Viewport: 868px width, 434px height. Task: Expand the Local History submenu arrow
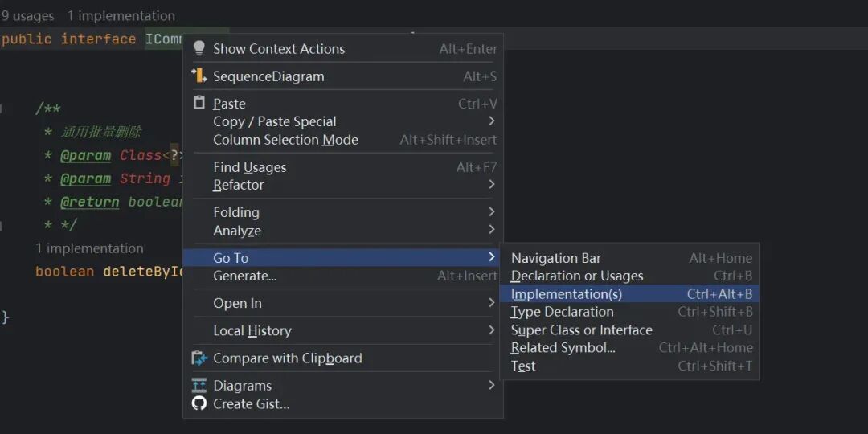492,330
